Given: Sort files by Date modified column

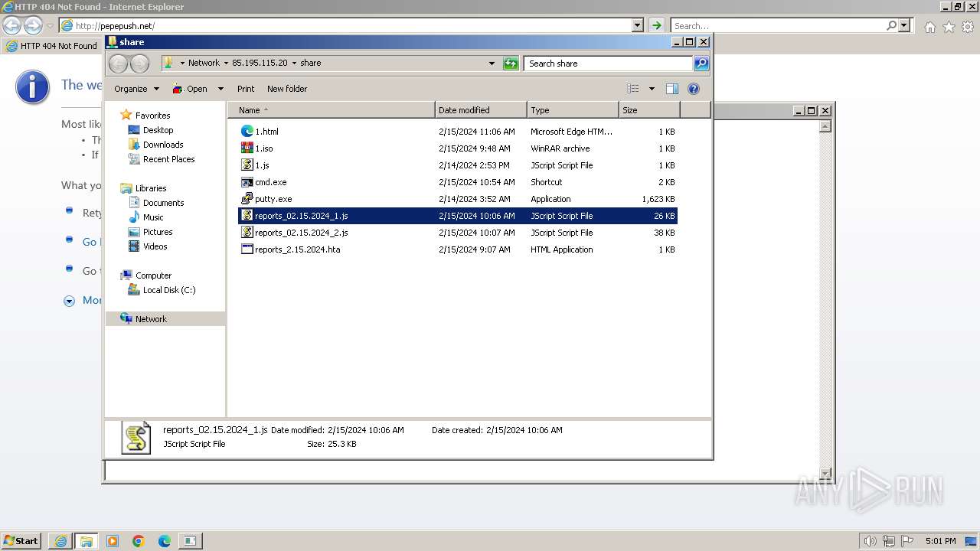Looking at the screenshot, I should pyautogui.click(x=481, y=110).
